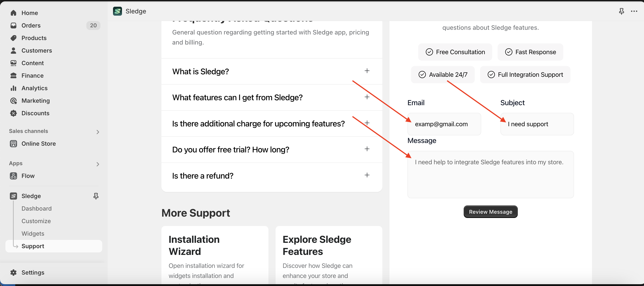
Task: Open Discounts in the sidebar
Action: [x=35, y=113]
